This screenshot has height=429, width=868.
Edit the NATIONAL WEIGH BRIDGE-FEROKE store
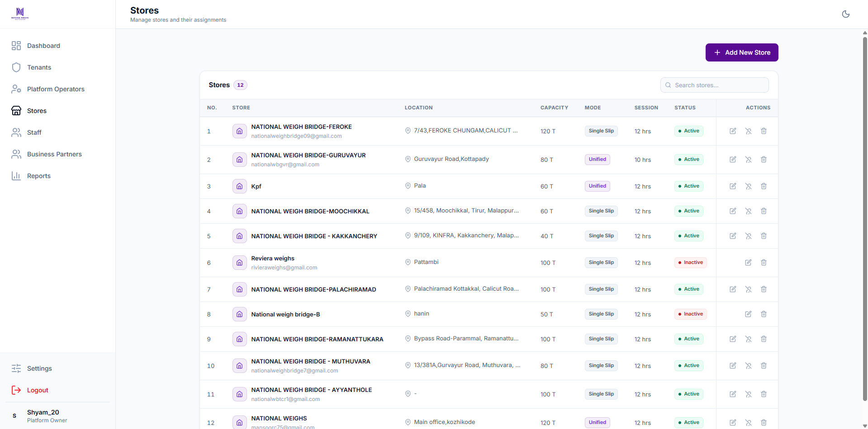(x=733, y=131)
